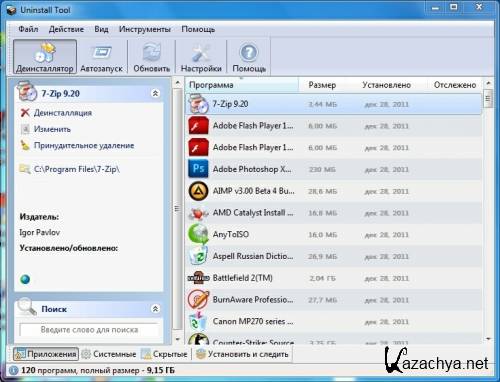Image resolution: width=500 pixels, height=382 pixels.
Task: Select the first Adobe Flash Player icon
Action: 198,126
